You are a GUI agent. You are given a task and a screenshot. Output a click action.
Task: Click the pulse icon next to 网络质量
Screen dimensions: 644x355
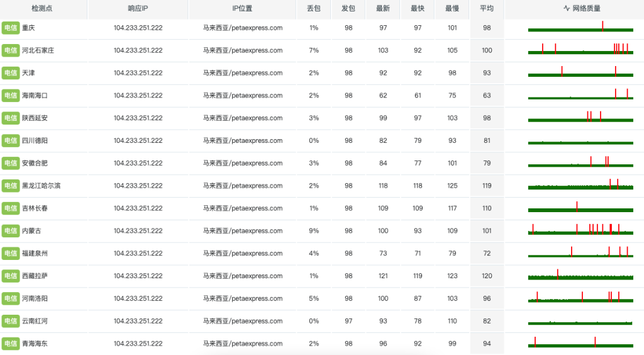(566, 9)
